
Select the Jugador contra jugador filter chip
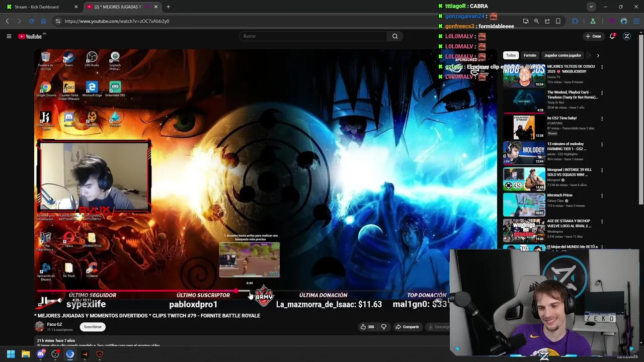(x=562, y=55)
